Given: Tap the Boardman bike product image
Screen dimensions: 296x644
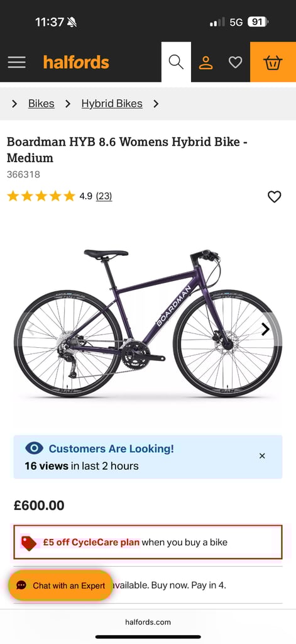Looking at the screenshot, I should point(148,323).
